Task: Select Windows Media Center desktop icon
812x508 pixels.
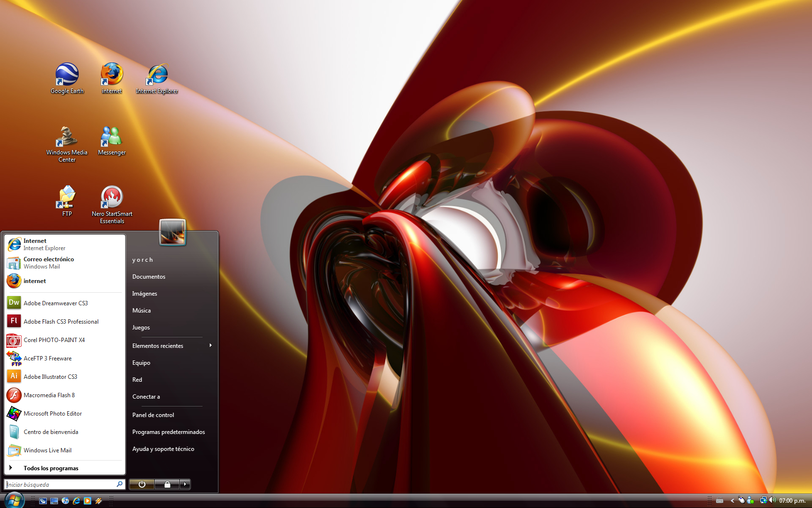Action: (67, 144)
